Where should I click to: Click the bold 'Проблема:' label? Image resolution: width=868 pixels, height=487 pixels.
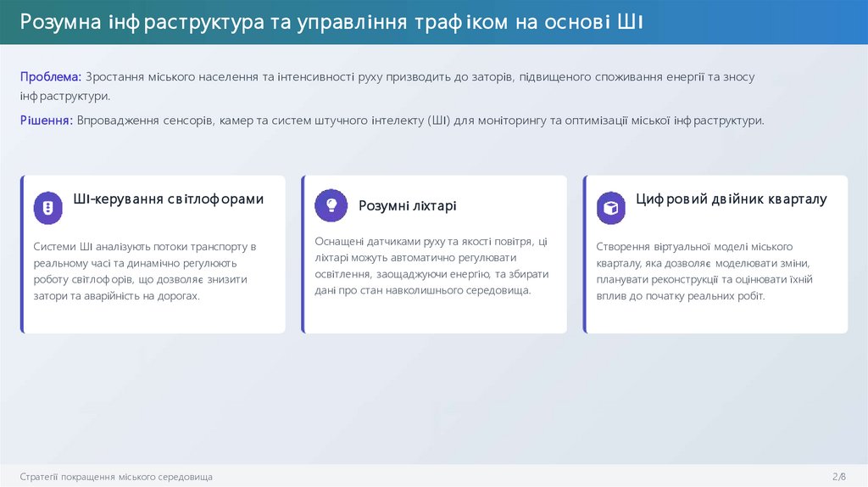(51, 76)
